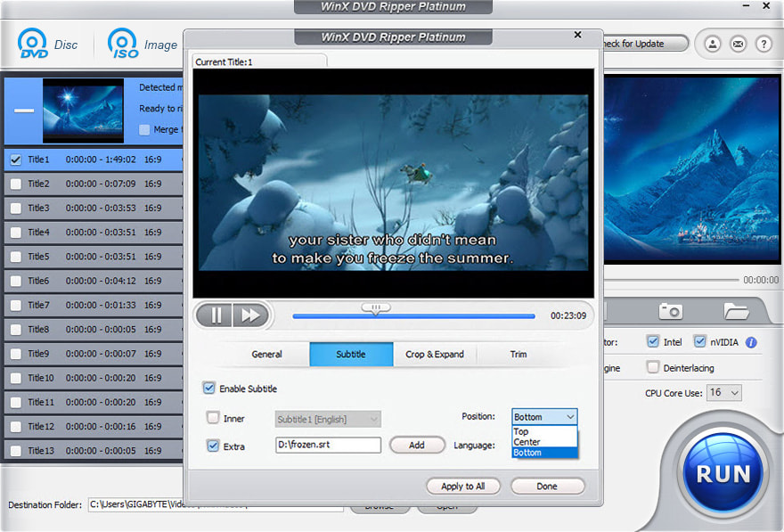Select the Title12 row
This screenshot has height=532, width=784.
94,427
